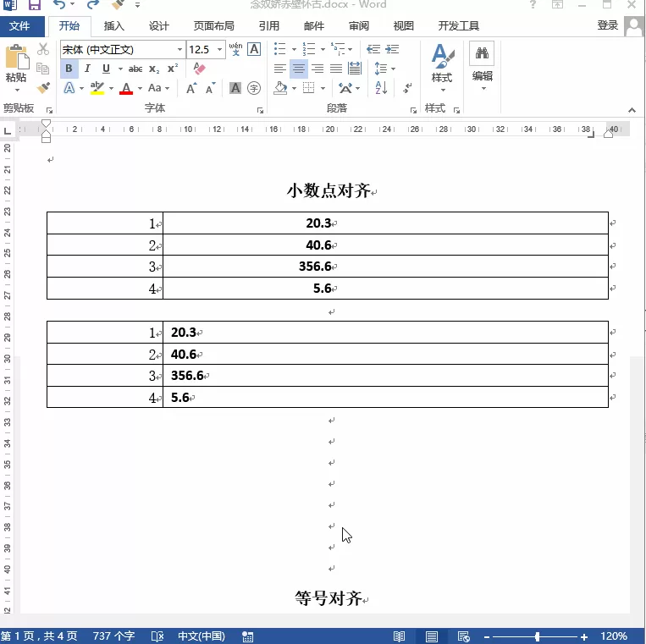Increase font size with grow font icon

[191, 88]
